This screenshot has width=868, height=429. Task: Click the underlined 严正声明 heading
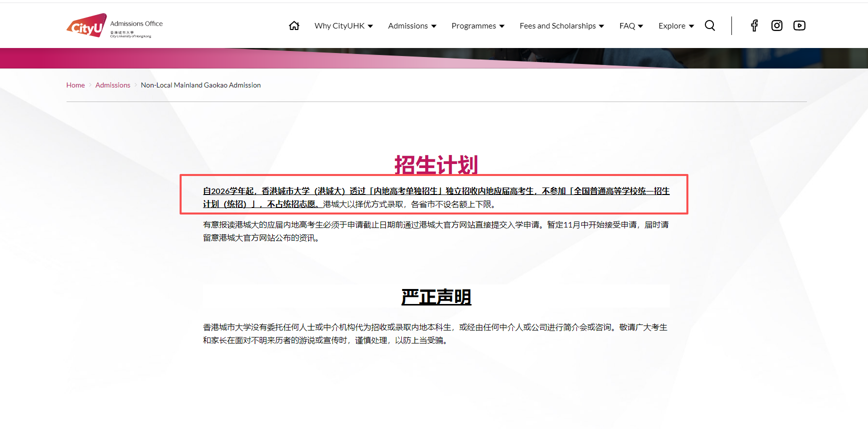click(436, 297)
